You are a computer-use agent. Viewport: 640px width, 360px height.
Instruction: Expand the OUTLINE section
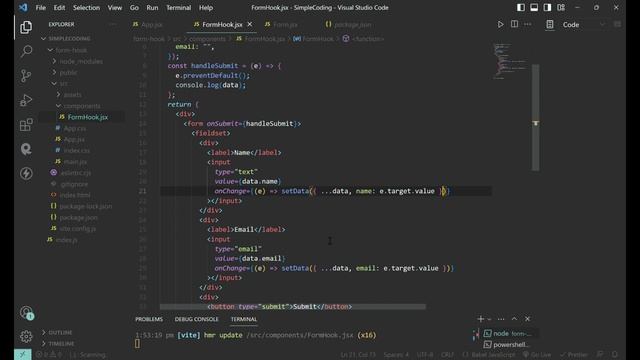pyautogui.click(x=57, y=332)
